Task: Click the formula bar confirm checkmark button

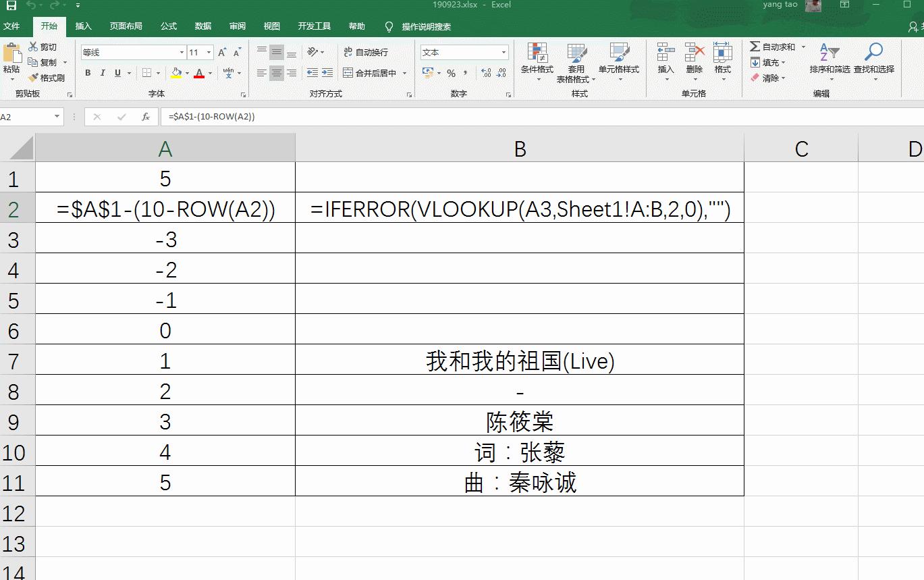Action: tap(121, 117)
